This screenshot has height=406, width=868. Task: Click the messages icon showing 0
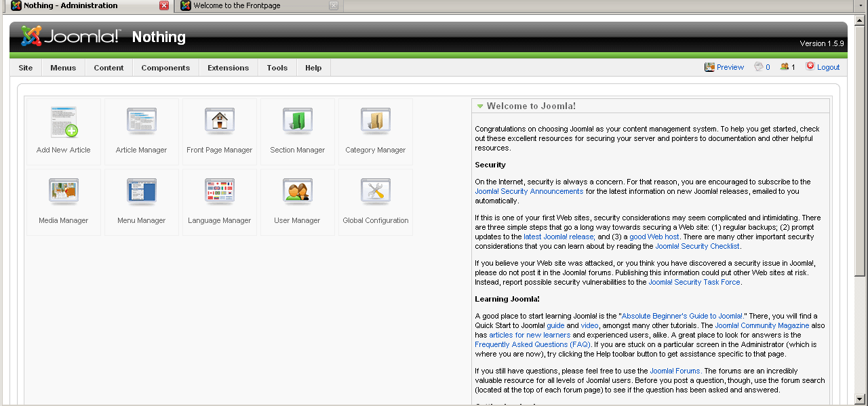[759, 66]
